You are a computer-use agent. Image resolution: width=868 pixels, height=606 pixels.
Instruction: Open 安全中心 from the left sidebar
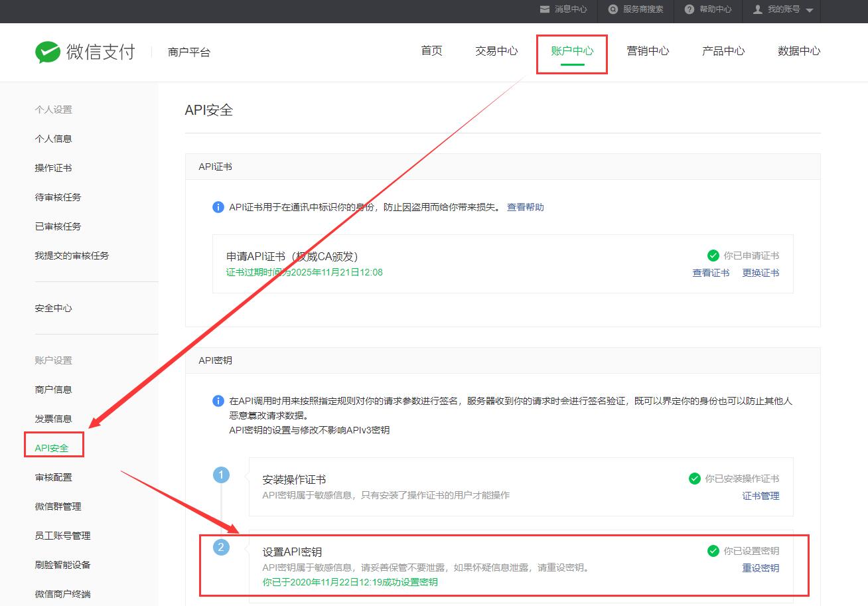[52, 308]
